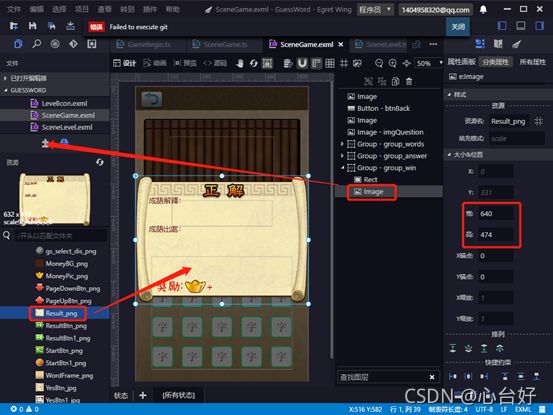
Task: Click the save all files icon
Action: [x=51, y=26]
